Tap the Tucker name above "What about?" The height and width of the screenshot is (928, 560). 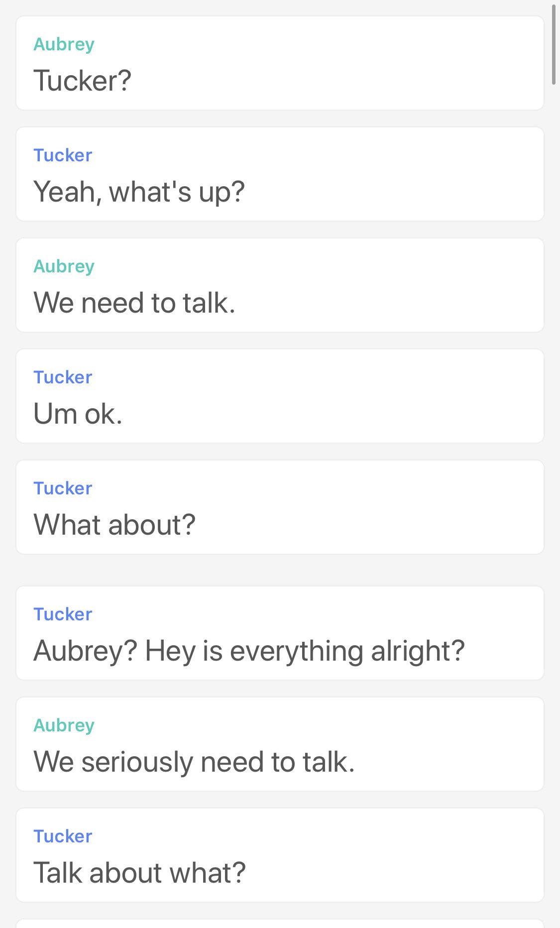pos(63,488)
